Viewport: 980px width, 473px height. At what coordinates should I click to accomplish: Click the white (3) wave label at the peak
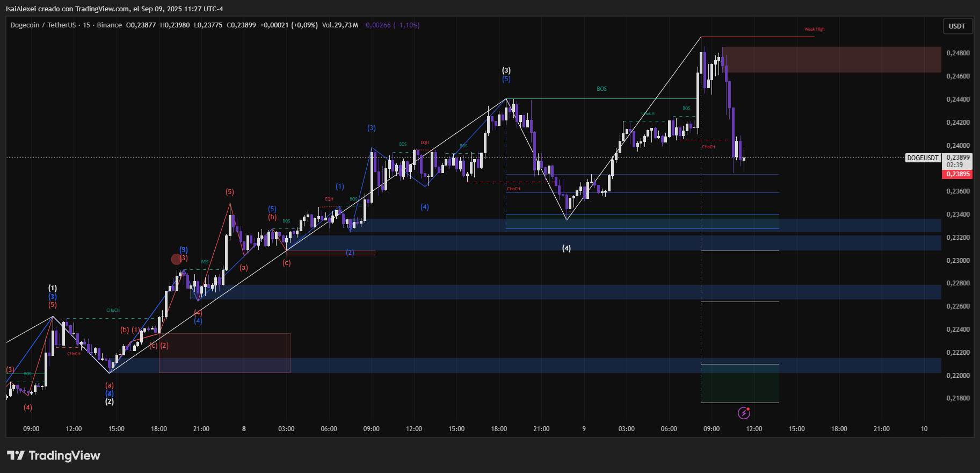click(506, 70)
